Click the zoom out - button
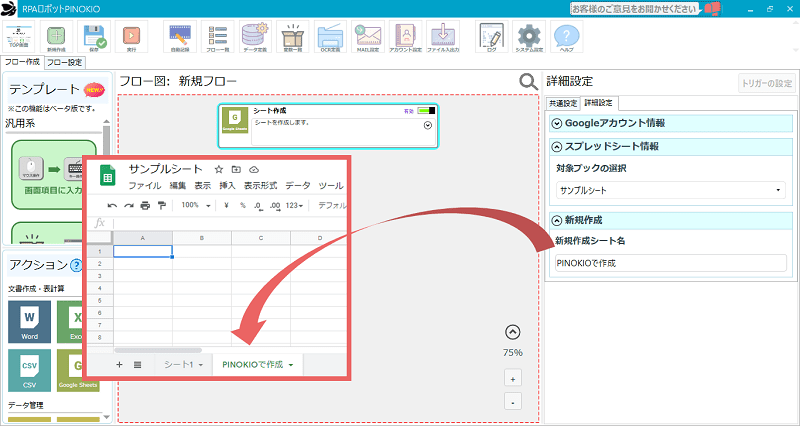The image size is (800, 426). [512, 401]
